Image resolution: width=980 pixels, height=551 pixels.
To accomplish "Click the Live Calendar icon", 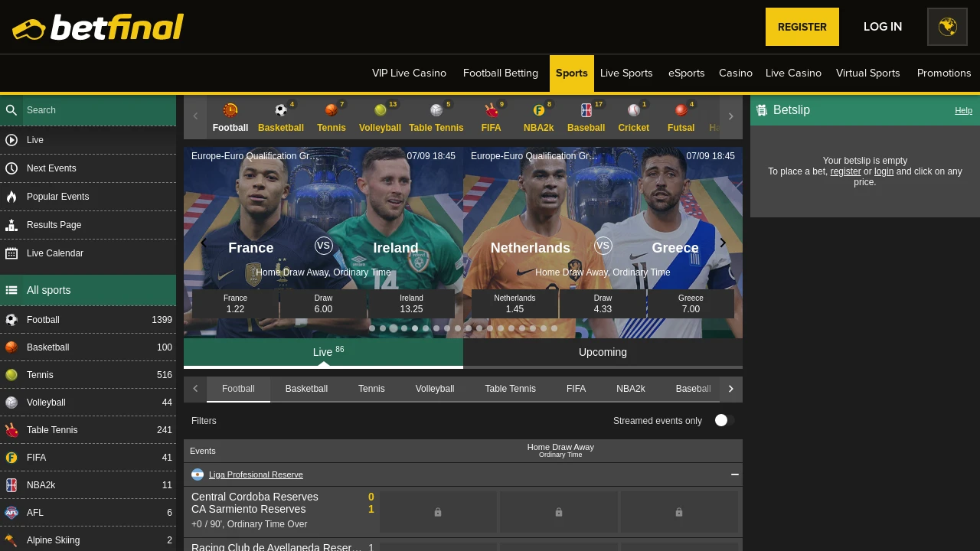I will [11, 253].
